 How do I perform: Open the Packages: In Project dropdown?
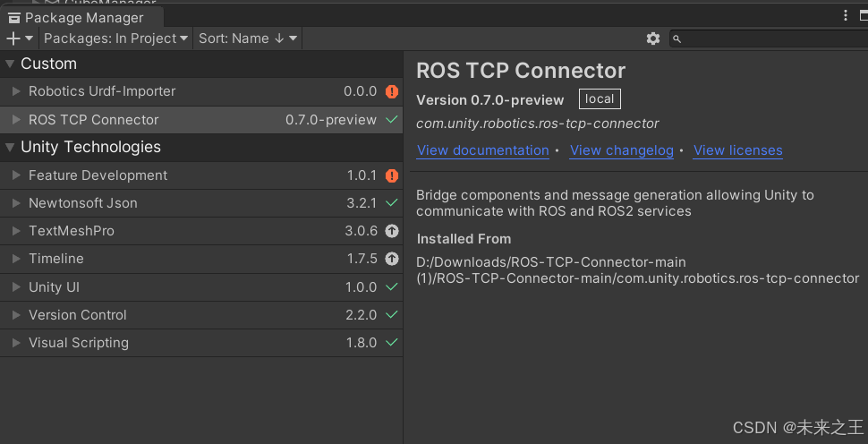(115, 38)
